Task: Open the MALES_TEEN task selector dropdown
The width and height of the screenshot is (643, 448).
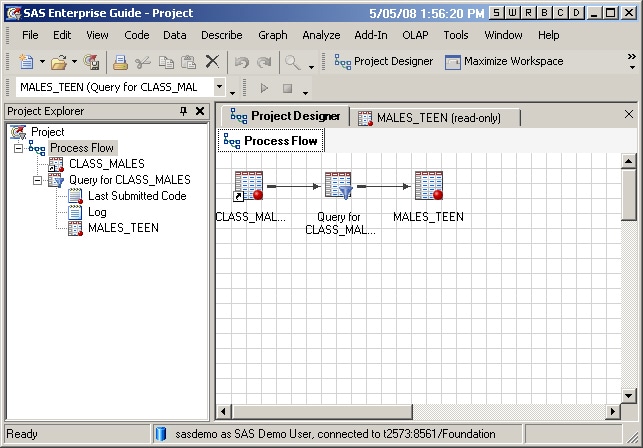Action: click(x=220, y=88)
